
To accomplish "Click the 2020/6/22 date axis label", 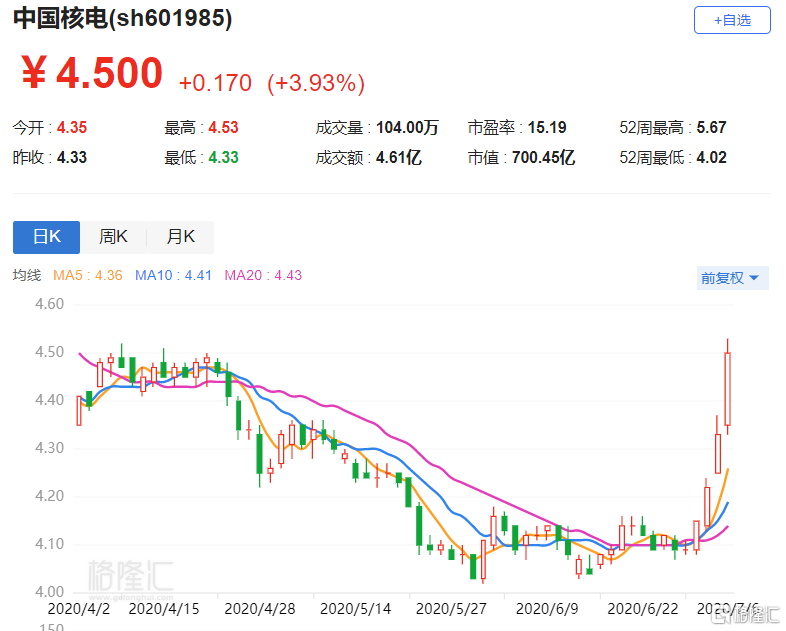I will point(643,609).
